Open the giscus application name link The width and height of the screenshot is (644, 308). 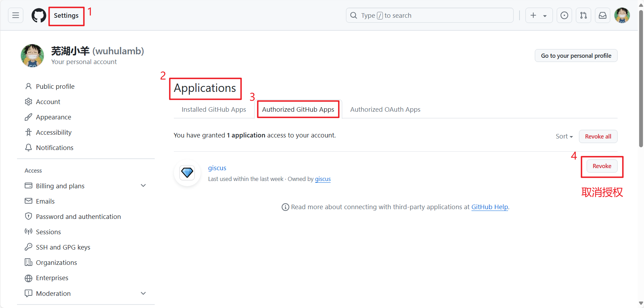click(217, 168)
